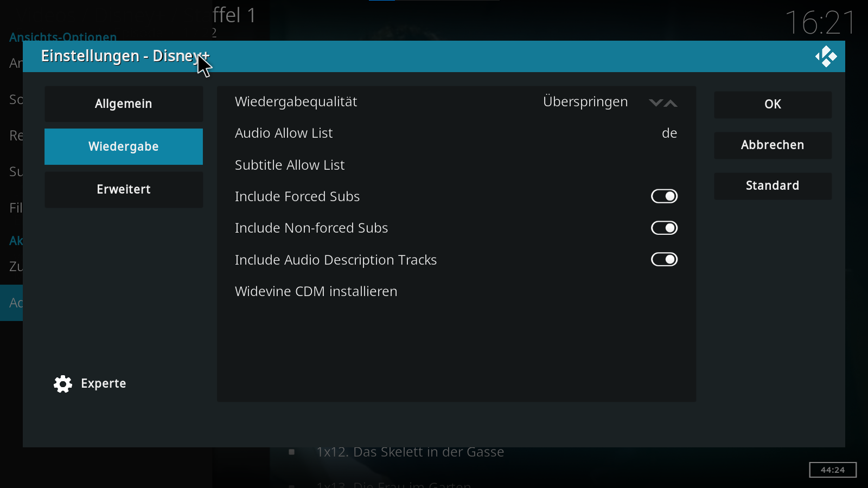Select the Wiedergabequalität setting row

pyautogui.click(x=456, y=101)
